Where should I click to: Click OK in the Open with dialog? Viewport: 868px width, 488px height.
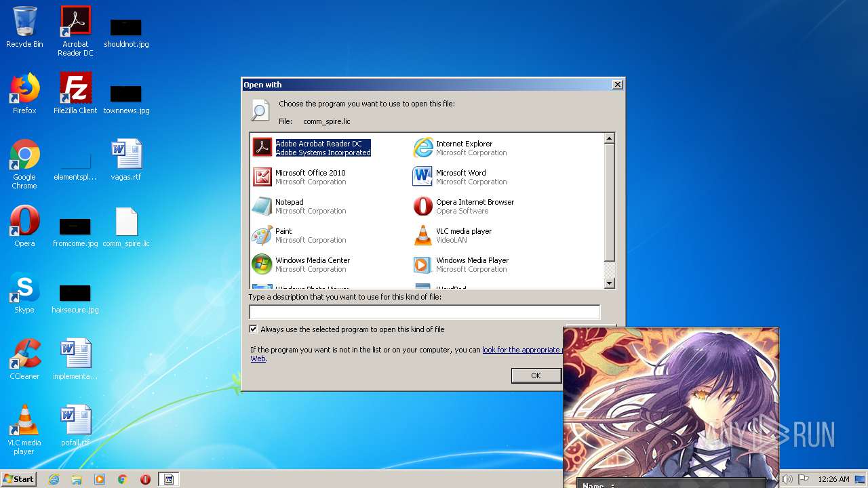click(536, 375)
